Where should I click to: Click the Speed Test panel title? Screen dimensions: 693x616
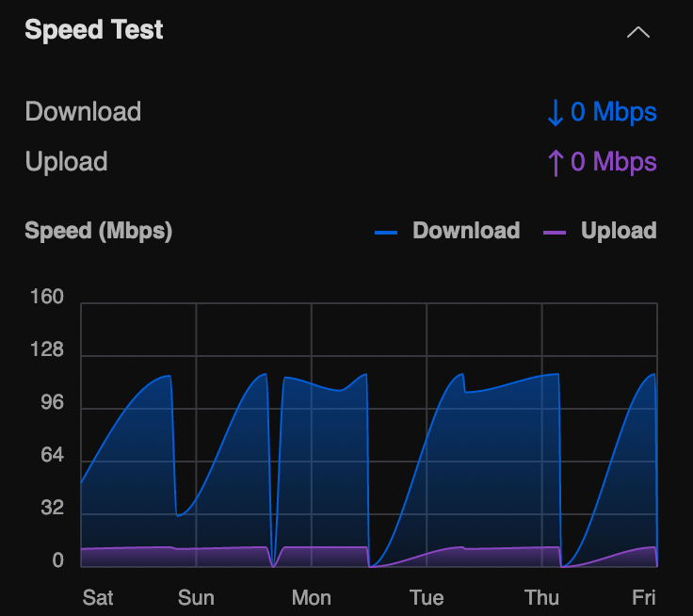pyautogui.click(x=94, y=30)
